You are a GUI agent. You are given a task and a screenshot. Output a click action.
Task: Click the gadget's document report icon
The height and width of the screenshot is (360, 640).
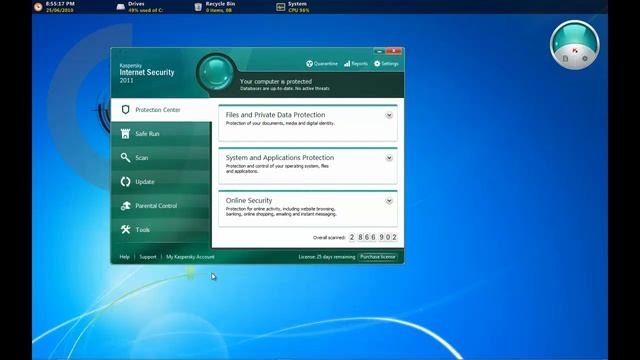tap(565, 59)
